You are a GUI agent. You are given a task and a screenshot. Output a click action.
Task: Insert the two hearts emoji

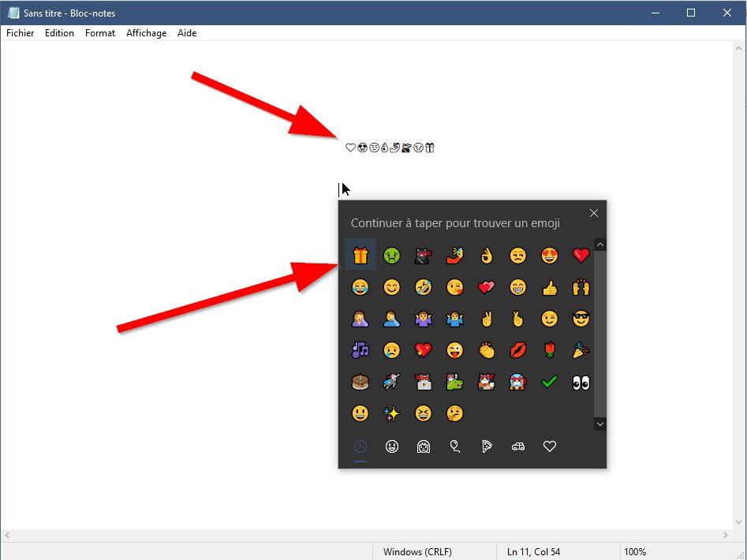[x=486, y=287]
